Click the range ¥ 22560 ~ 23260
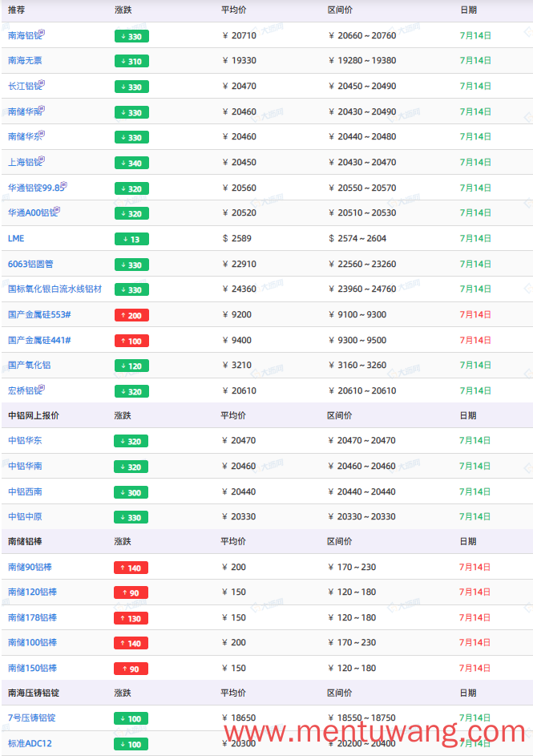The height and width of the screenshot is (756, 533). tap(362, 265)
